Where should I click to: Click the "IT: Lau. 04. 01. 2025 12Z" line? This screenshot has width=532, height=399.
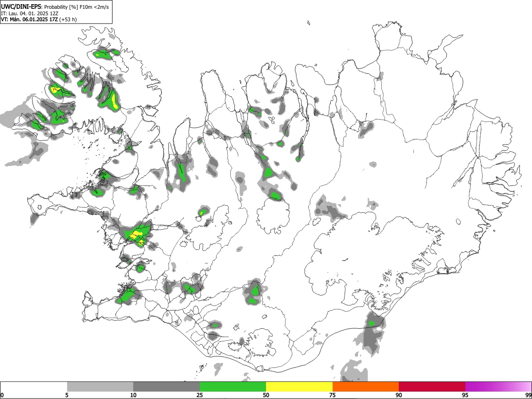pyautogui.click(x=30, y=13)
